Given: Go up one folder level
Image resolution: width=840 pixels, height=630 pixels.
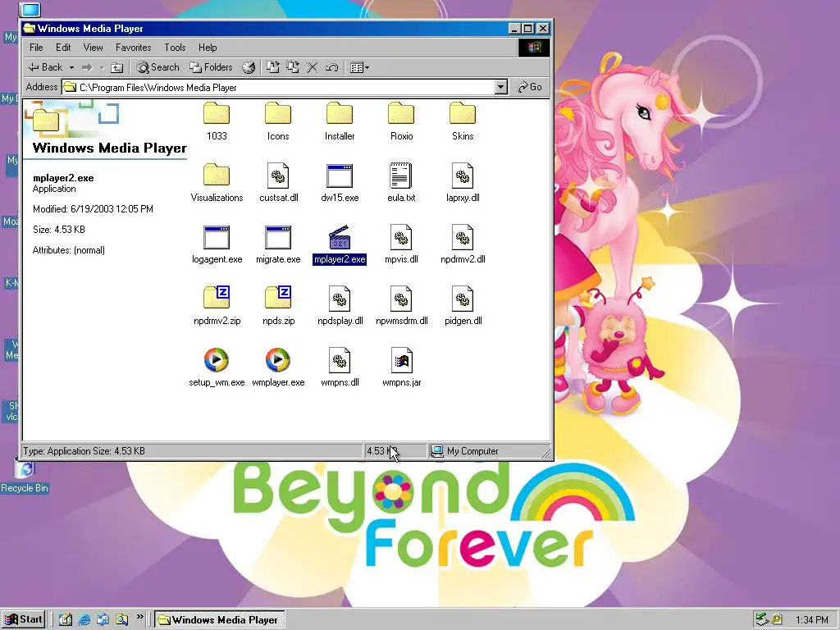Looking at the screenshot, I should click(x=116, y=67).
